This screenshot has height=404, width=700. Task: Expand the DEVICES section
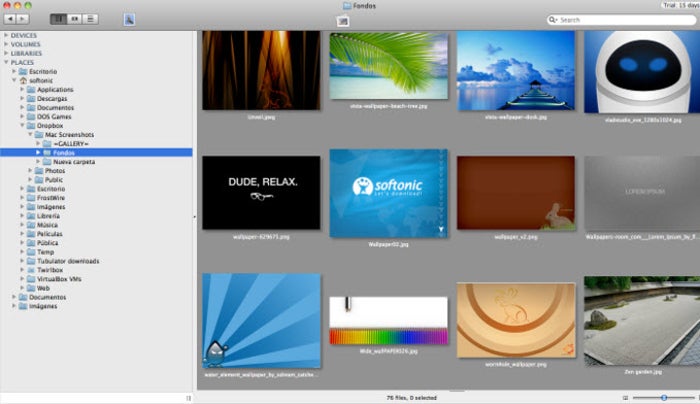pyautogui.click(x=5, y=36)
